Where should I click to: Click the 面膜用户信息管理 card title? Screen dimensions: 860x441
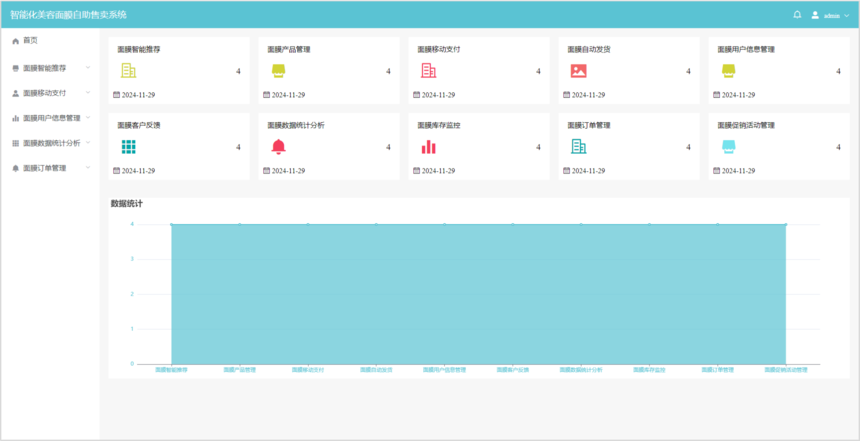(x=746, y=49)
